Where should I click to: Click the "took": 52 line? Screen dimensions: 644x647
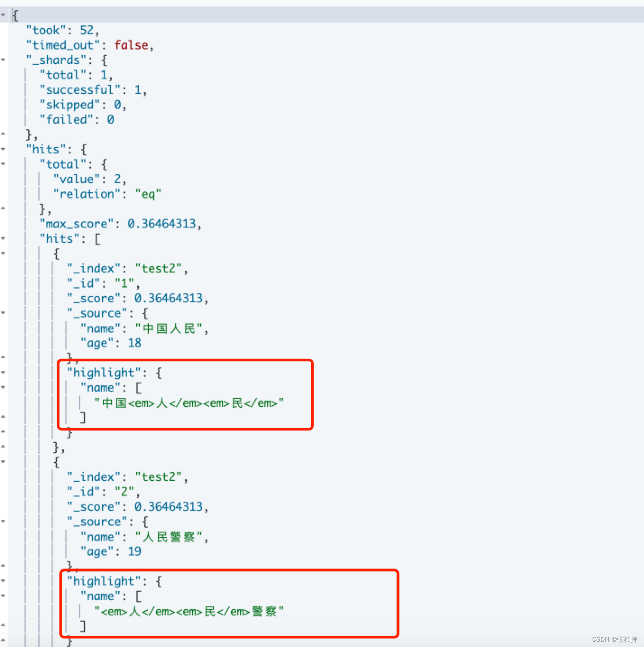62,30
